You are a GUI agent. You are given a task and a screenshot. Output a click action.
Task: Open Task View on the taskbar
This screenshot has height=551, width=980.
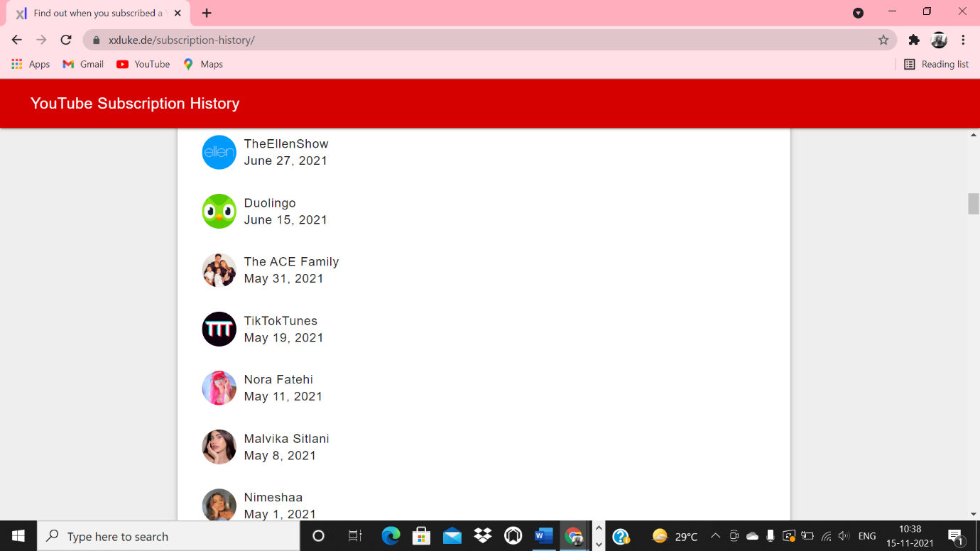pos(355,536)
